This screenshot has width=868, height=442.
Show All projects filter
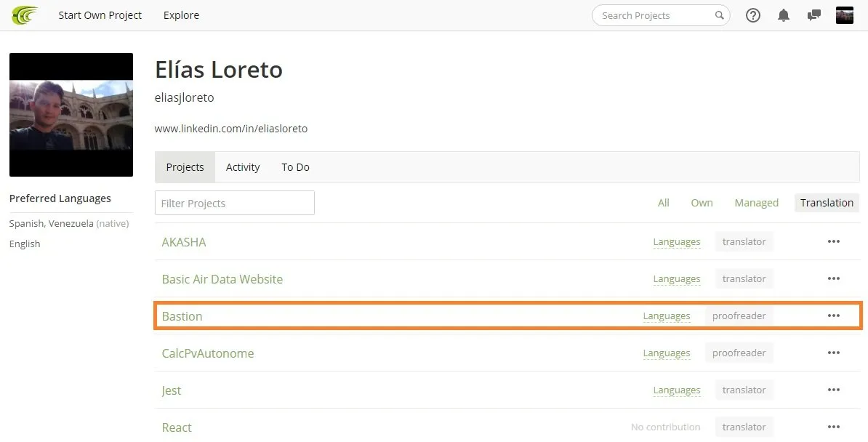(663, 203)
